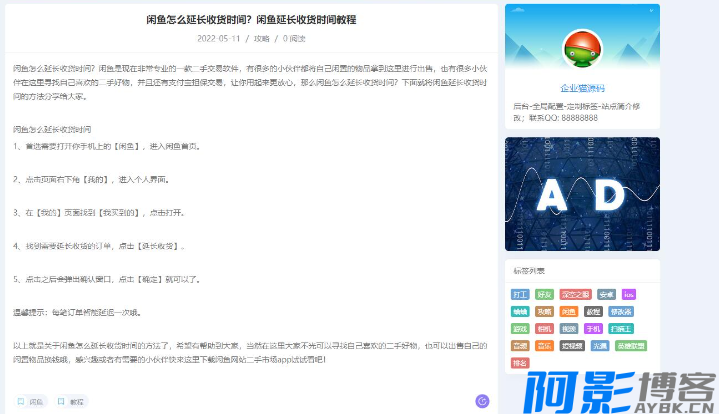This screenshot has height=416, width=719.
Task: Select the green 英雄联盟 tag
Action: point(631,345)
